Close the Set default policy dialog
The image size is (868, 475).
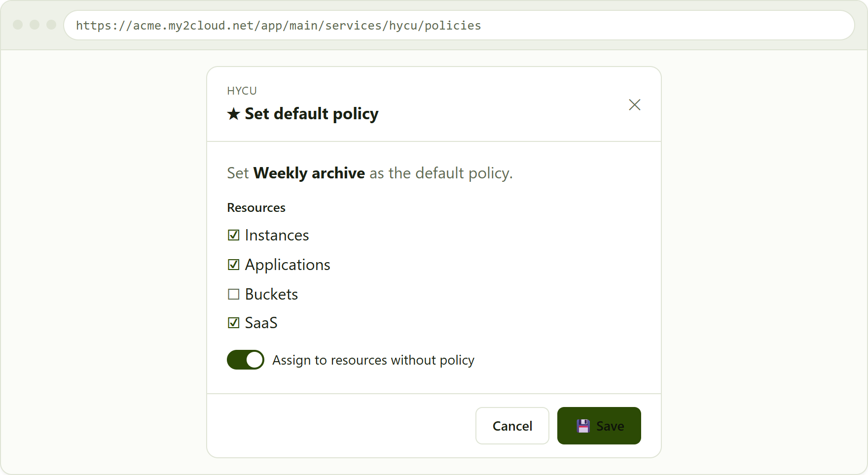tap(634, 104)
